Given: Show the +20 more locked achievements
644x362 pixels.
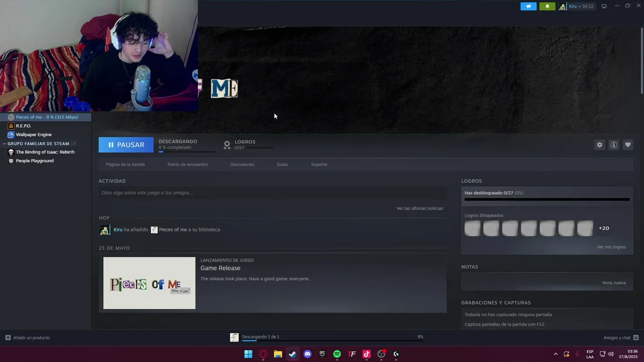Looking at the screenshot, I should (x=604, y=228).
